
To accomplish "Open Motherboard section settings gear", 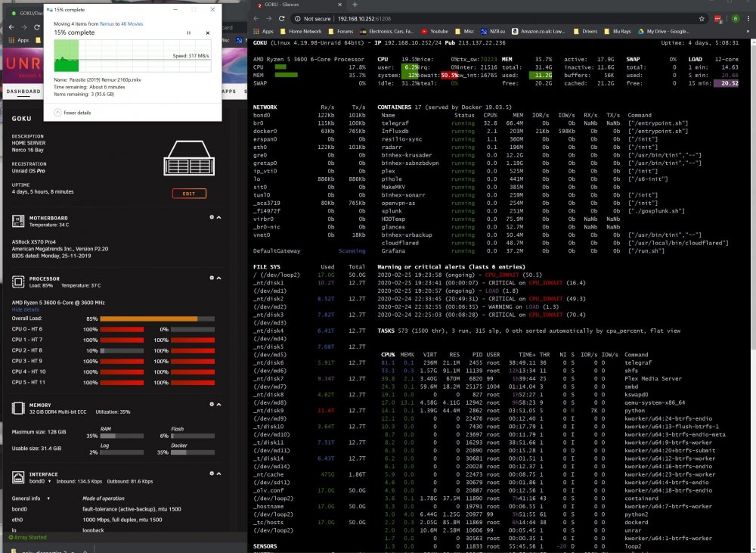I will pos(211,217).
